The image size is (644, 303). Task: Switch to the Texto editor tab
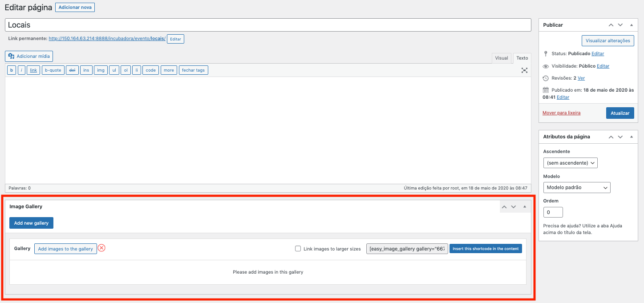tap(522, 58)
